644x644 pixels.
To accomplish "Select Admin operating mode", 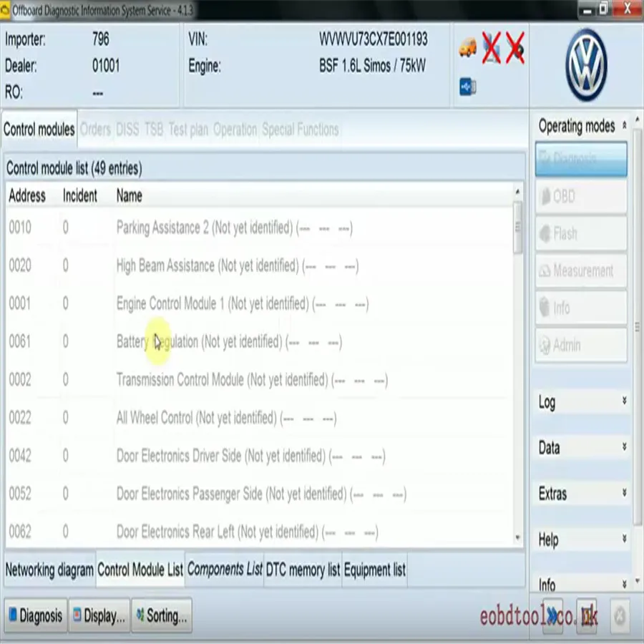I will tap(581, 345).
